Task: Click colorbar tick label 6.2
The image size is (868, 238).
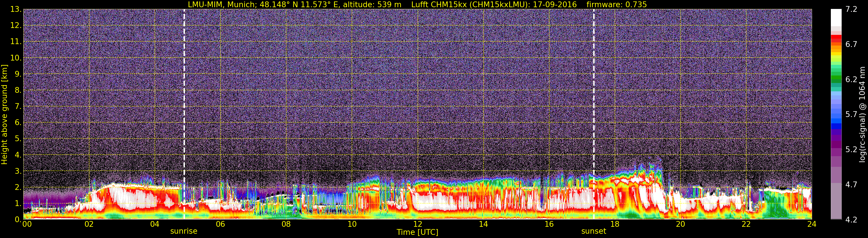Action: (x=851, y=80)
